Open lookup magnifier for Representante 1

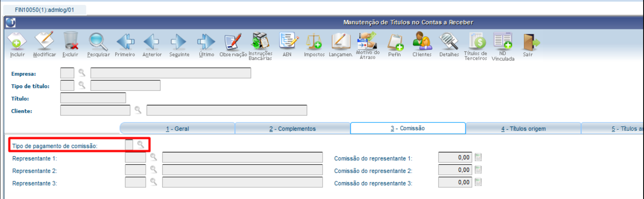154,157
